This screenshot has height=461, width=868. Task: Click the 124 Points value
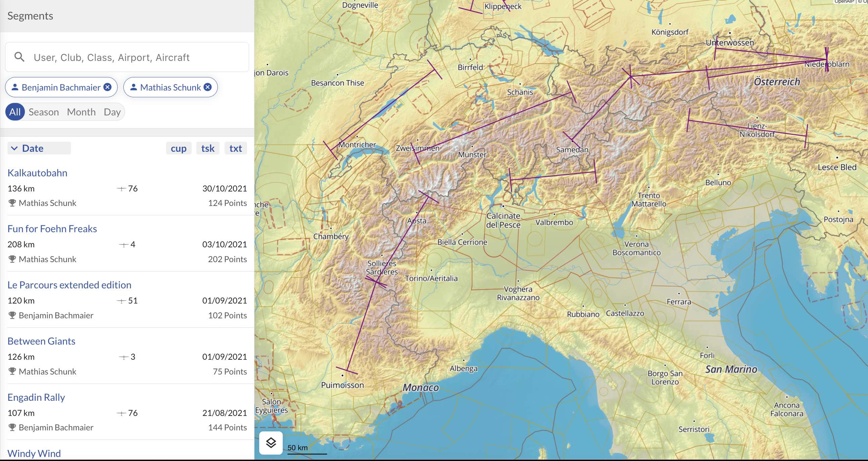(x=228, y=203)
